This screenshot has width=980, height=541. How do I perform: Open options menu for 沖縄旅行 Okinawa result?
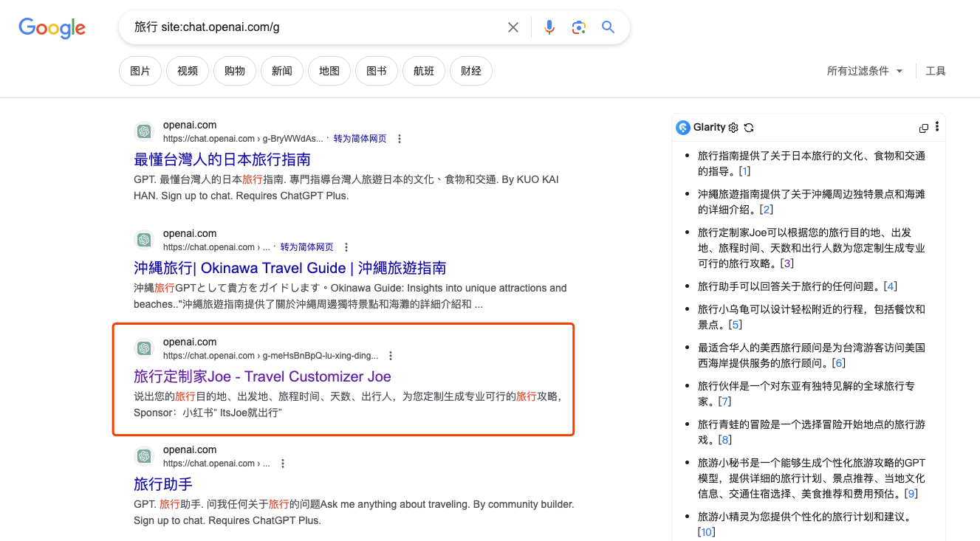(x=346, y=247)
